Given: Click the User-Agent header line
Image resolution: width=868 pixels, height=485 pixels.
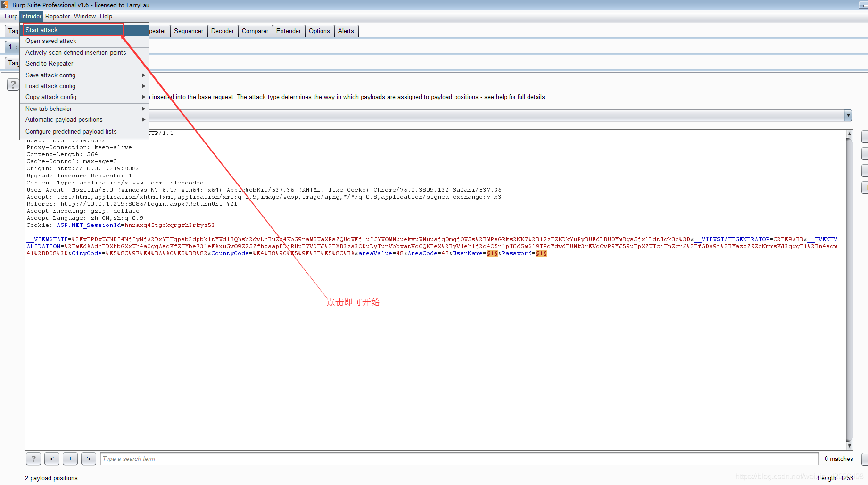Looking at the screenshot, I should [x=264, y=190].
